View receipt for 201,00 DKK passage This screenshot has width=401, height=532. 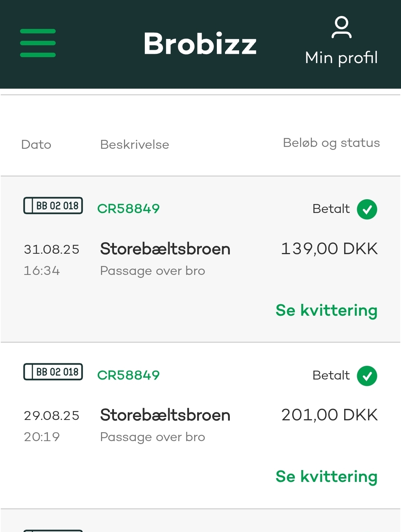326,477
